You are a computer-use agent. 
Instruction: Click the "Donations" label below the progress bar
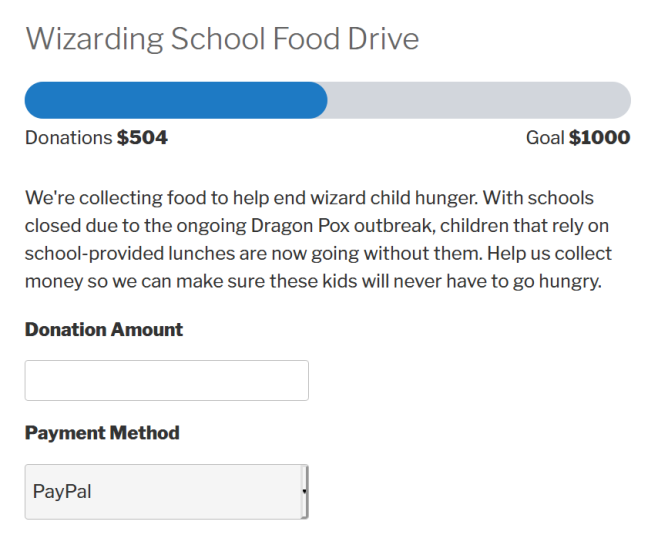point(68,138)
